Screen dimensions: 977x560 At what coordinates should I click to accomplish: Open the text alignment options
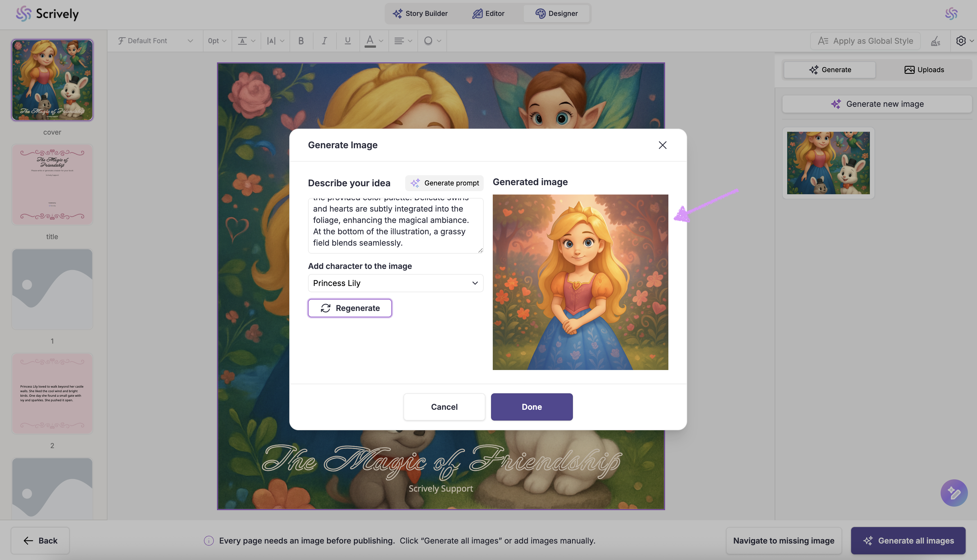pos(402,41)
